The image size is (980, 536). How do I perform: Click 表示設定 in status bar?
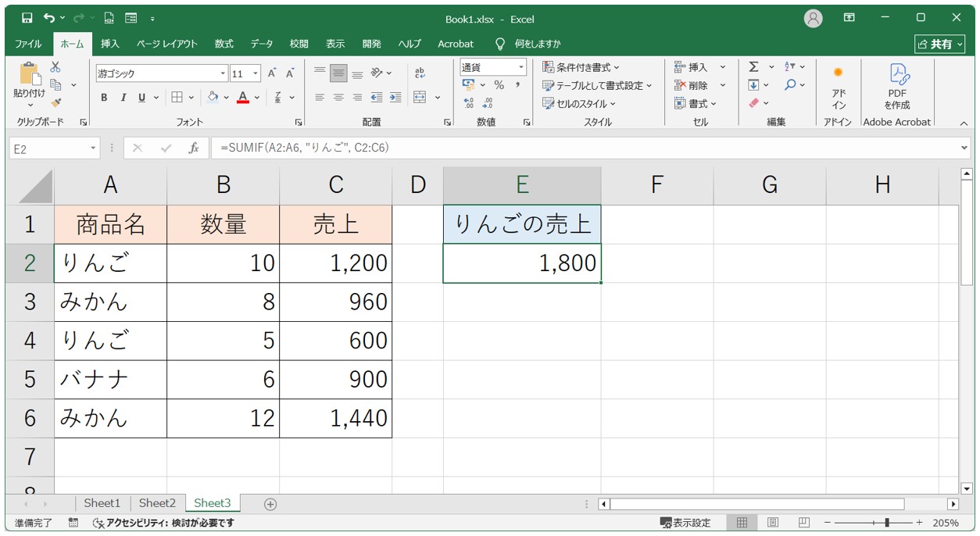[x=685, y=523]
